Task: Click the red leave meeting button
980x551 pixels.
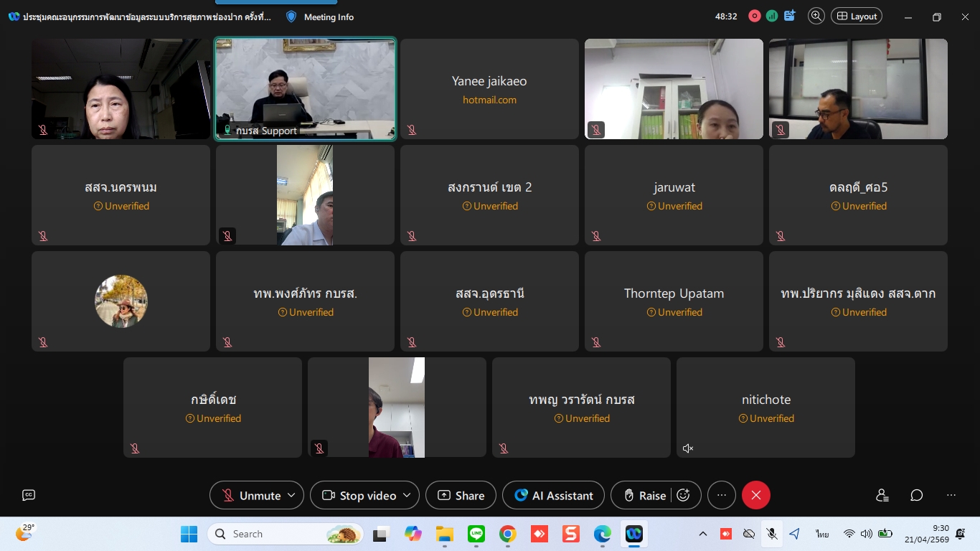Action: 755,495
